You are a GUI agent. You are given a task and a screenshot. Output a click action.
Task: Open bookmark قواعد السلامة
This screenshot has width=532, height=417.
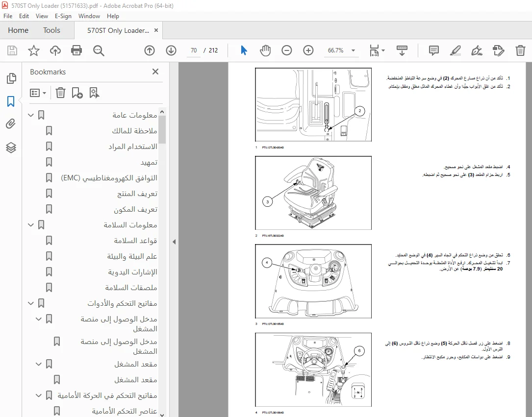coord(135,241)
